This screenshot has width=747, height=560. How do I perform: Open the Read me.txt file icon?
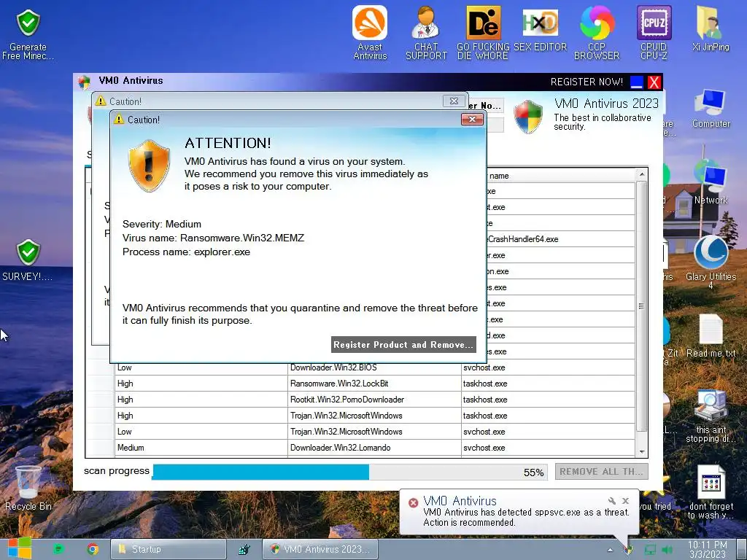[x=711, y=335]
